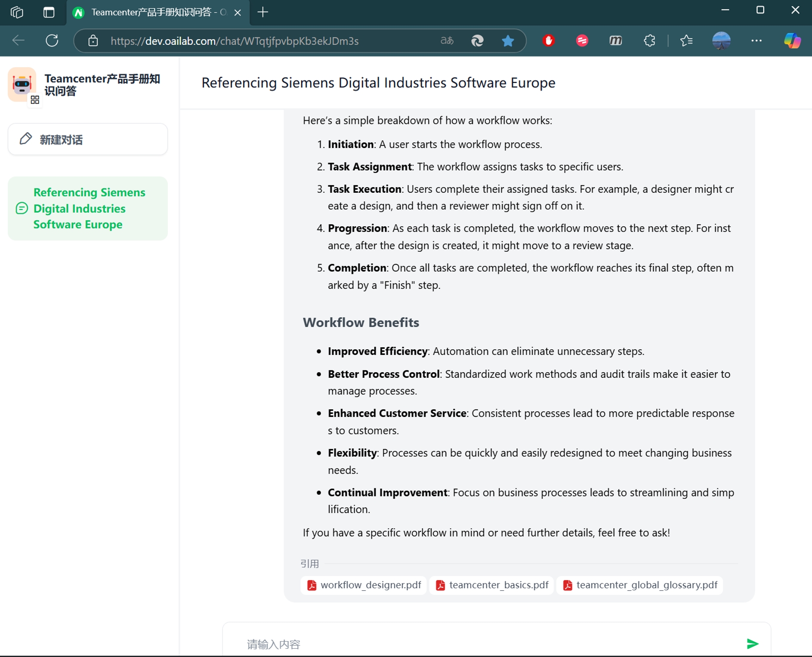Open the translate page icon
This screenshot has height=657, width=812.
447,40
